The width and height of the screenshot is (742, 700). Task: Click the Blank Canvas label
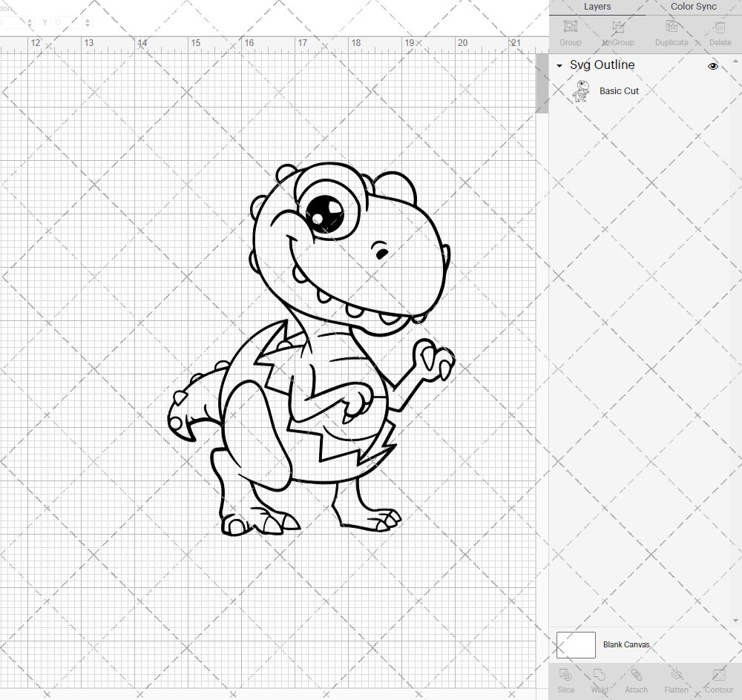coord(626,644)
